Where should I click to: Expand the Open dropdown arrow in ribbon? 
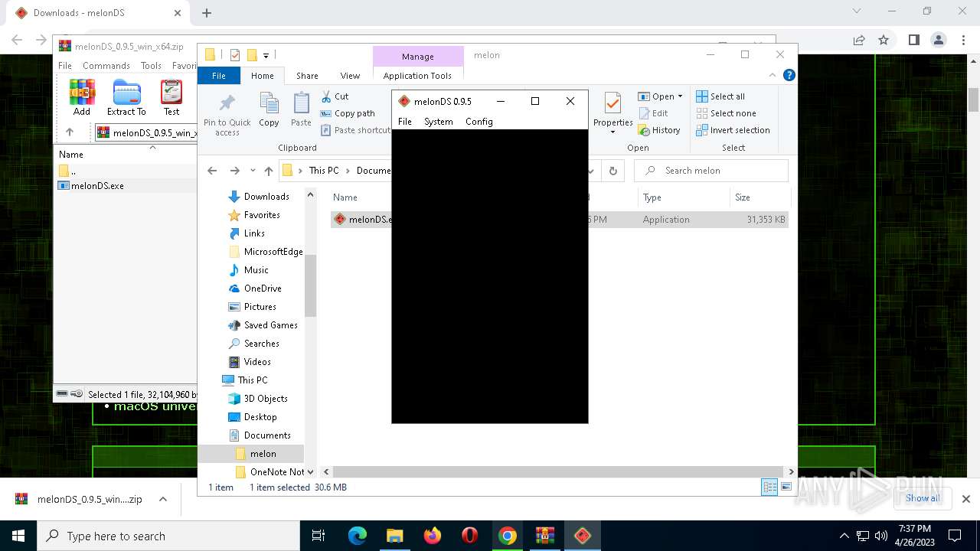[680, 96]
